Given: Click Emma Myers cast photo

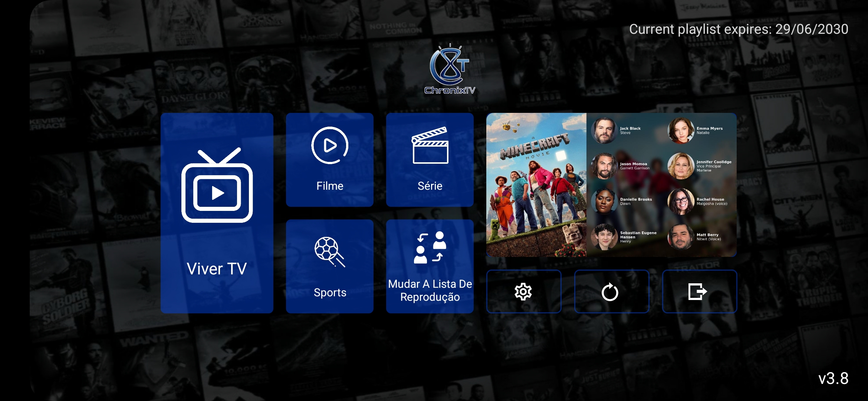Looking at the screenshot, I should pyautogui.click(x=681, y=131).
